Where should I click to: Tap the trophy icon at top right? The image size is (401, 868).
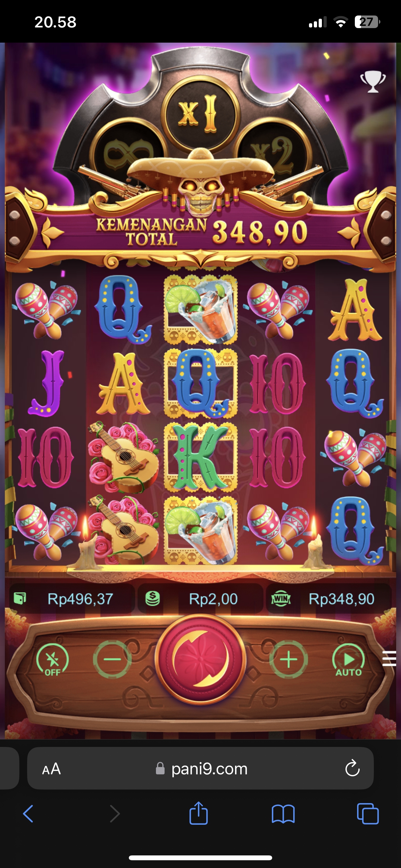[x=373, y=82]
